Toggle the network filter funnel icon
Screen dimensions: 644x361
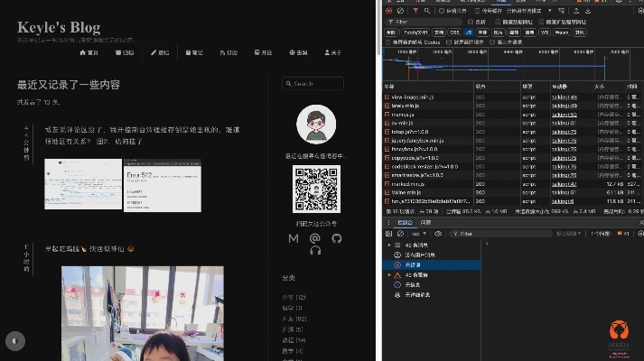(x=414, y=11)
